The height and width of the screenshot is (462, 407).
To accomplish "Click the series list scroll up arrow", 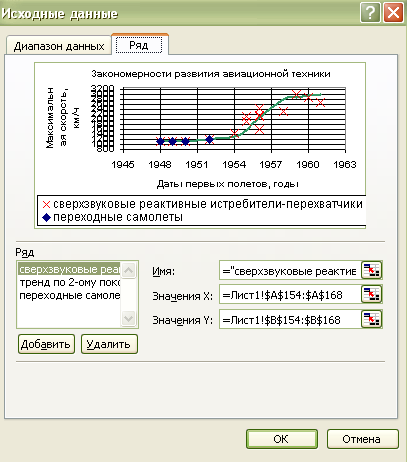I will click(x=128, y=270).
